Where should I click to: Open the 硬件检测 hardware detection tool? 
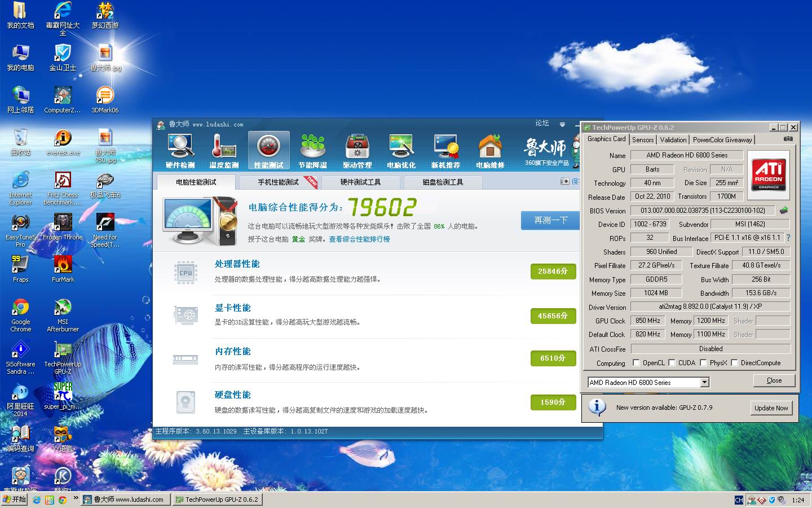coord(180,151)
